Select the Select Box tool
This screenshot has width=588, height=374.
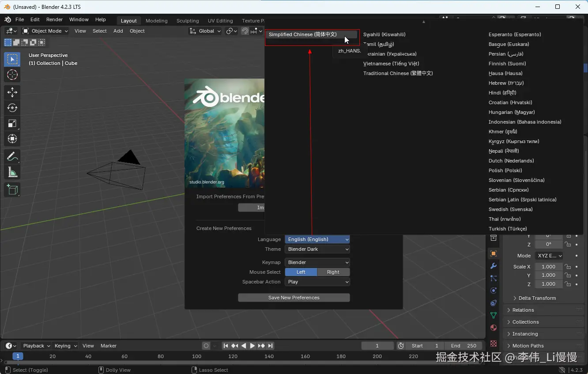pos(12,59)
